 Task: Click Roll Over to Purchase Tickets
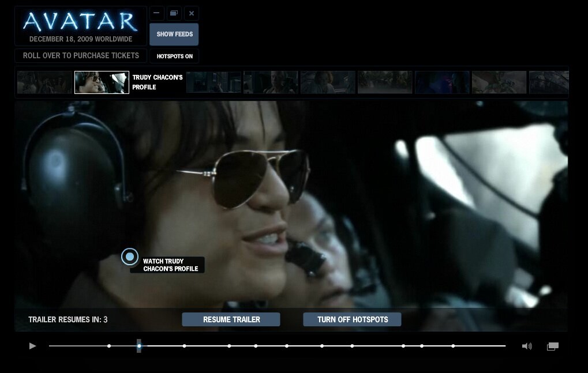pyautogui.click(x=81, y=55)
